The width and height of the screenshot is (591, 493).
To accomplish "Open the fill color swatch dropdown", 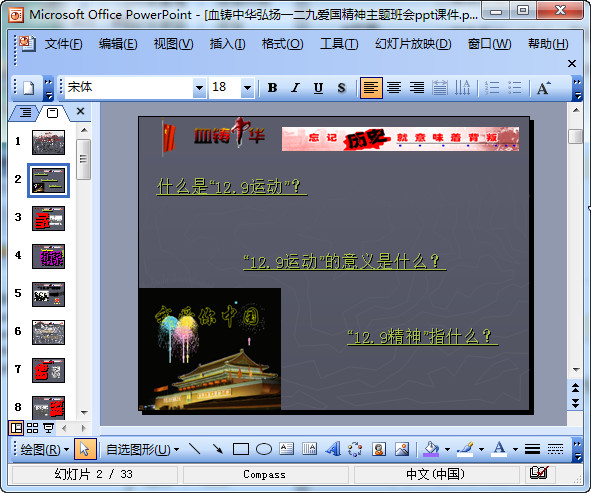I will pos(447,449).
